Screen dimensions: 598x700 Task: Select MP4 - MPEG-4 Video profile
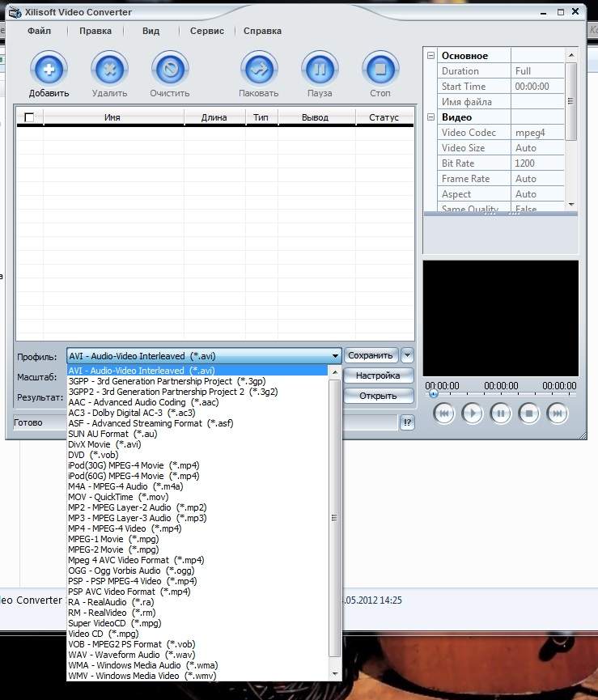(x=197, y=528)
